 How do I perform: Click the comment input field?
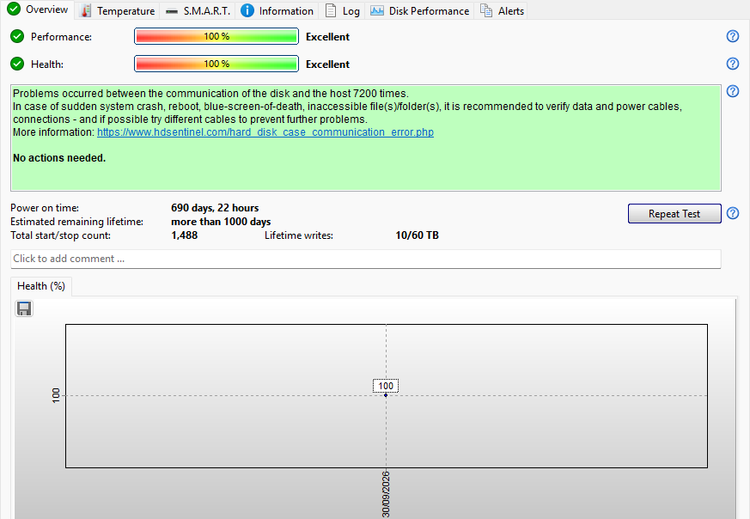click(x=365, y=259)
